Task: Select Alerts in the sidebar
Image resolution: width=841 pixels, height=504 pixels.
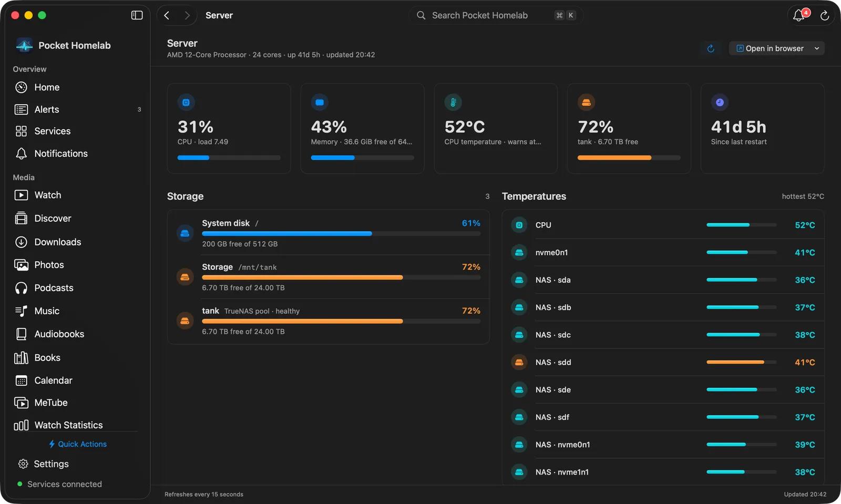Action: click(x=77, y=109)
